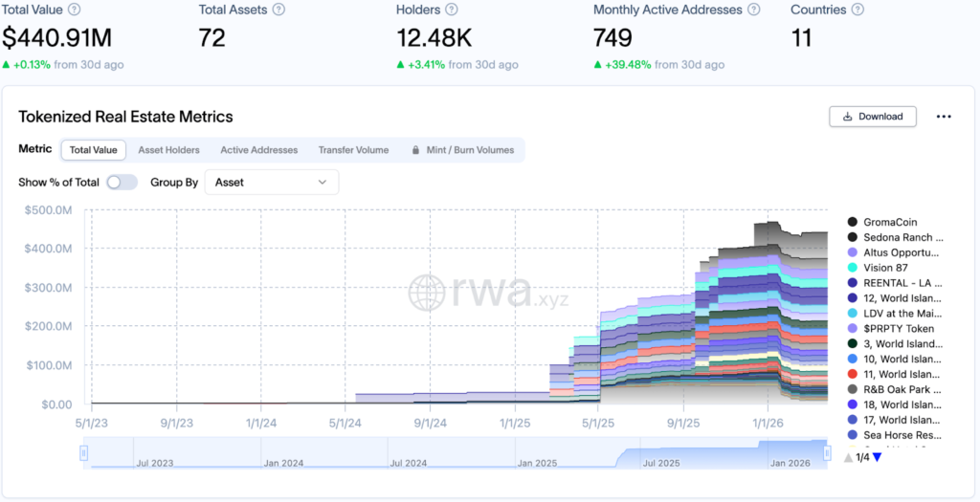
Task: Click the 12.48K holders figure
Action: click(x=434, y=38)
